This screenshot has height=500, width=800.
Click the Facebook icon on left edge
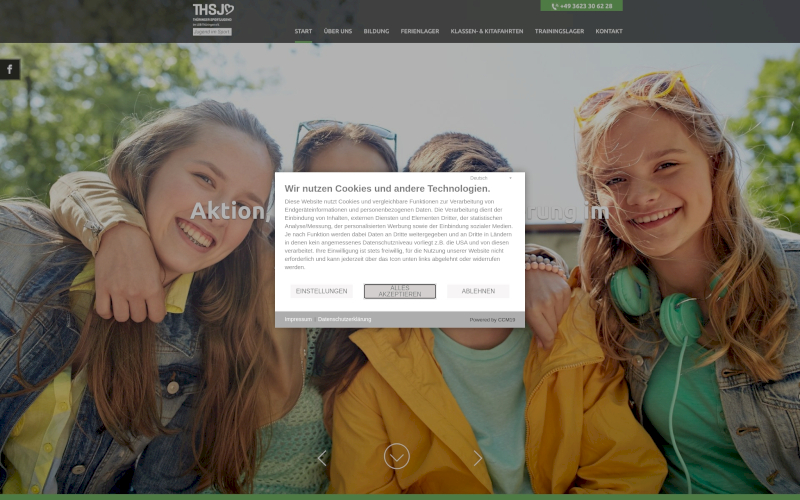[9, 69]
